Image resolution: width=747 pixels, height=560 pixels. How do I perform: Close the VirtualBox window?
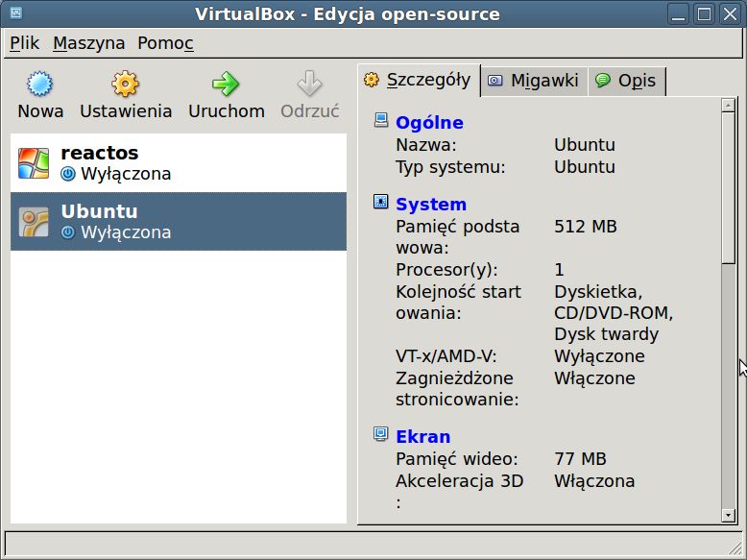[731, 13]
